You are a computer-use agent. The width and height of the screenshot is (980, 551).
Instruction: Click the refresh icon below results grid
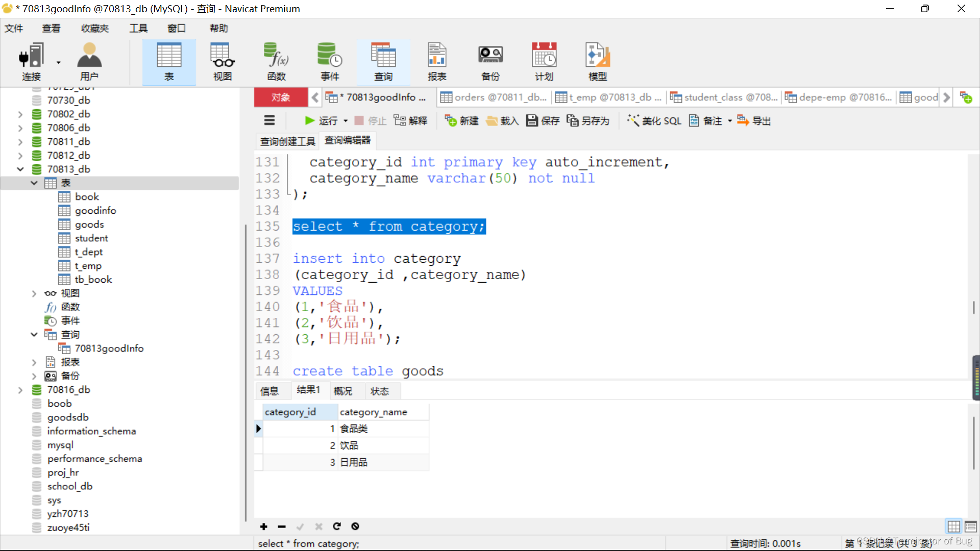coord(337,527)
